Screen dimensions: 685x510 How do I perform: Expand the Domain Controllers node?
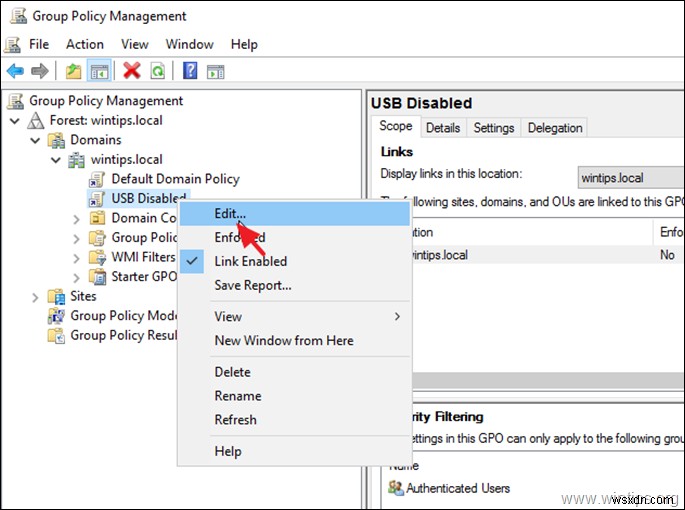(x=76, y=219)
